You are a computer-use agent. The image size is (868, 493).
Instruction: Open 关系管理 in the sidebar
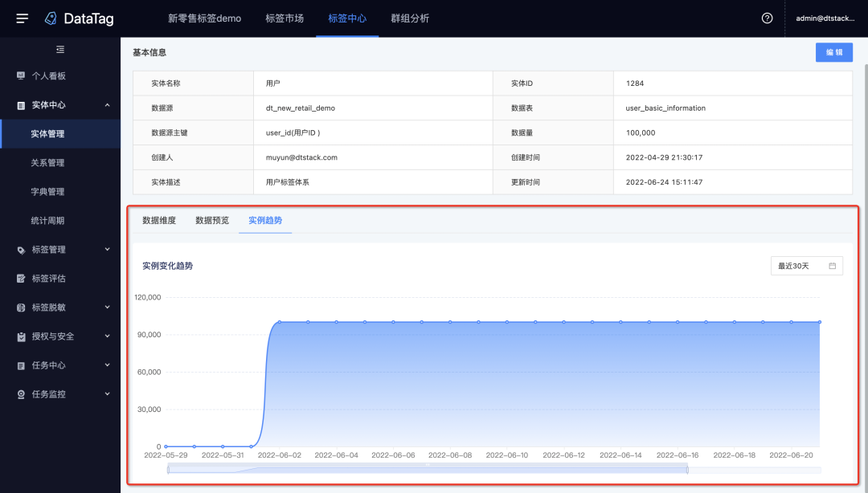click(47, 163)
